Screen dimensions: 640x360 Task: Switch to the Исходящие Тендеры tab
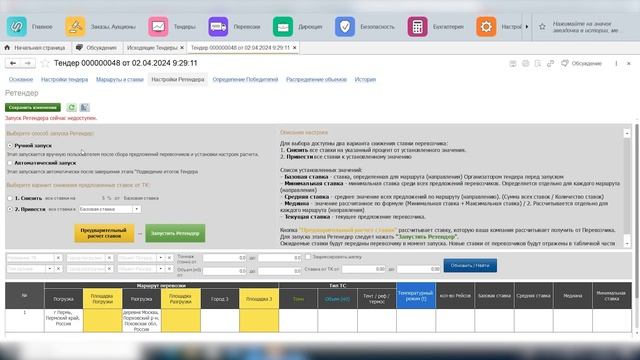[x=152, y=48]
